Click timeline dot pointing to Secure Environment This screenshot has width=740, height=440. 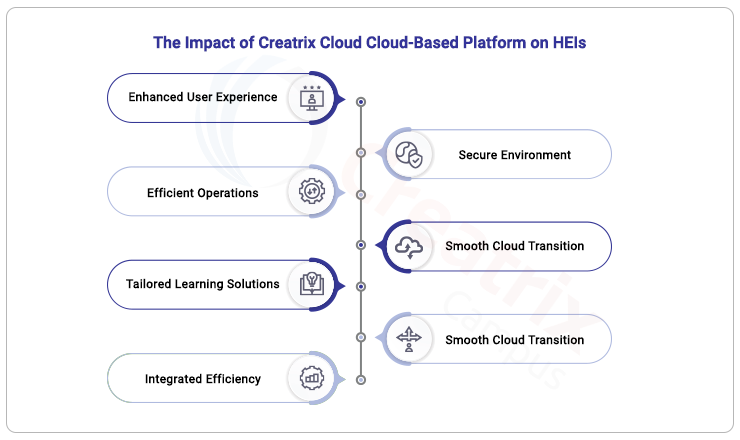(x=361, y=153)
